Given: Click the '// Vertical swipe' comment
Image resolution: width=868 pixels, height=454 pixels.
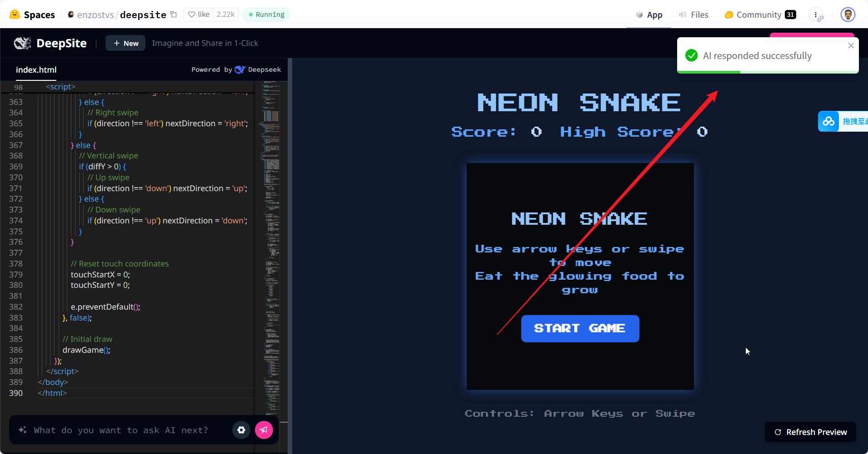Looking at the screenshot, I should 109,156.
